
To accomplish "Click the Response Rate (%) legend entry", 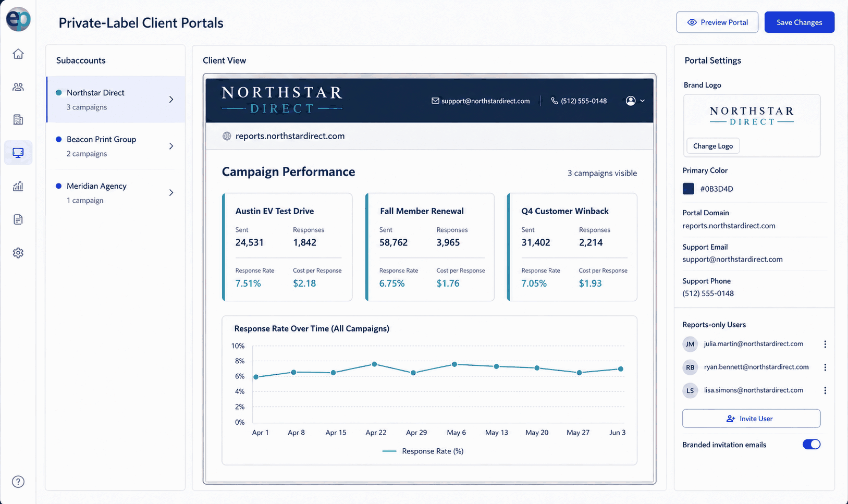I will pyautogui.click(x=423, y=451).
